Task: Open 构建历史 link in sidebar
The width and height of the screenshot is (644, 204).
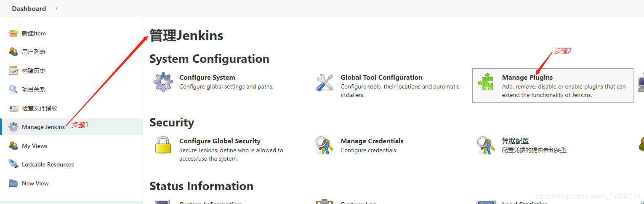Action: (34, 71)
